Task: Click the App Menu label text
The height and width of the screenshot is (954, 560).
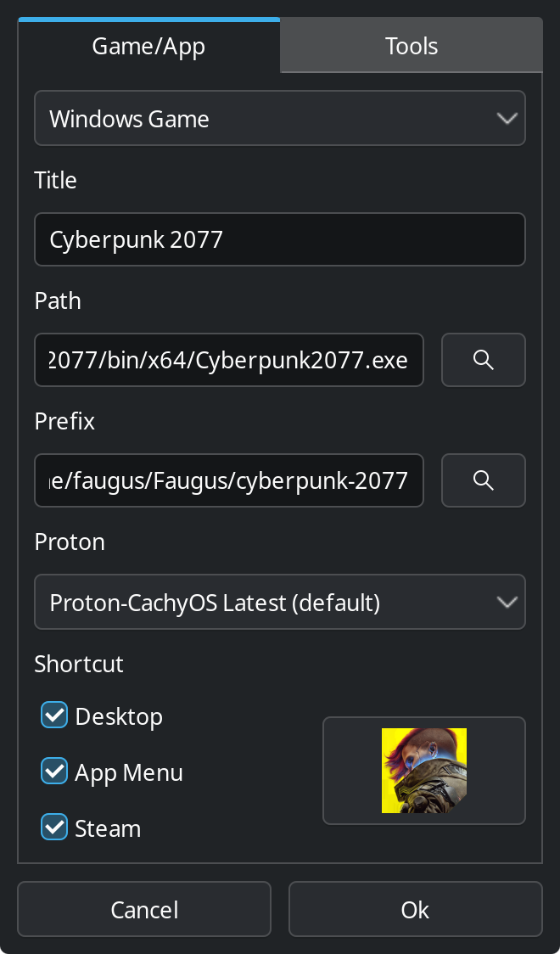Action: pos(129,772)
